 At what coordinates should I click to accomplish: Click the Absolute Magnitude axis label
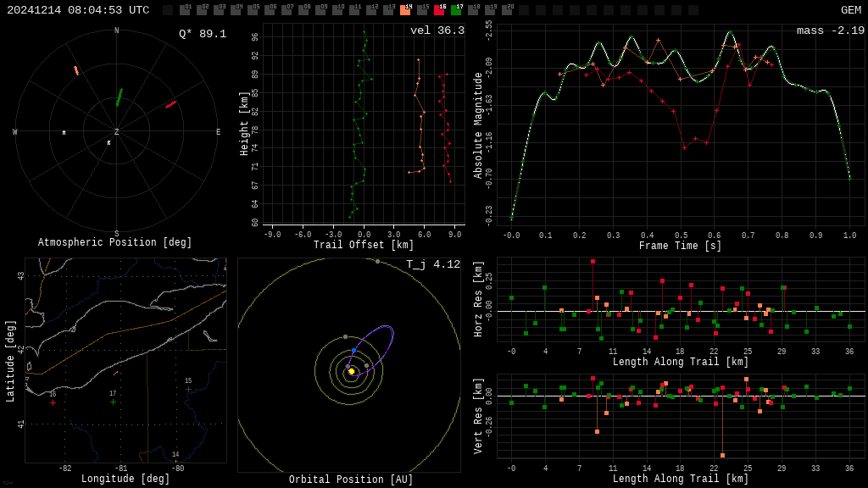[x=478, y=125]
